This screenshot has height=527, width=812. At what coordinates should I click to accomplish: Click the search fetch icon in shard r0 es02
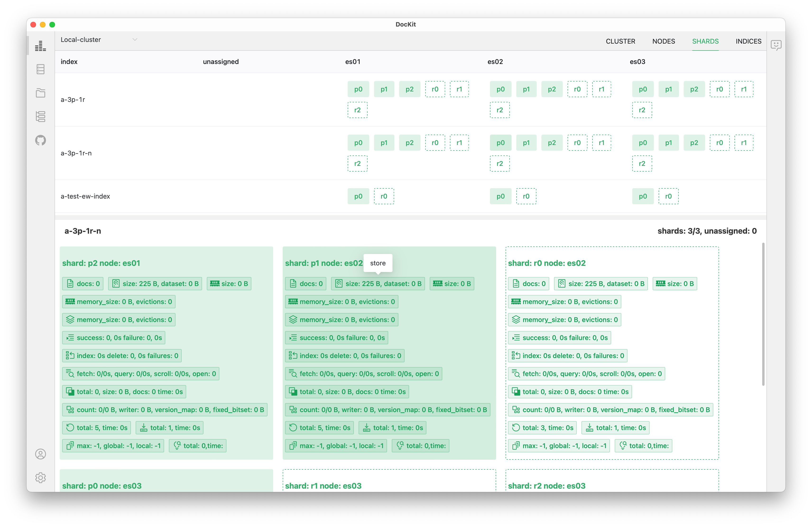516,374
